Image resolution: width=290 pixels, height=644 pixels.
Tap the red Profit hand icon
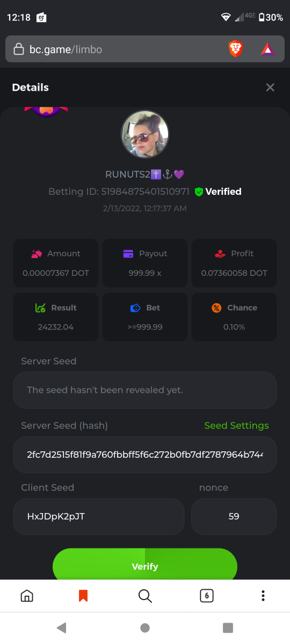[220, 254]
